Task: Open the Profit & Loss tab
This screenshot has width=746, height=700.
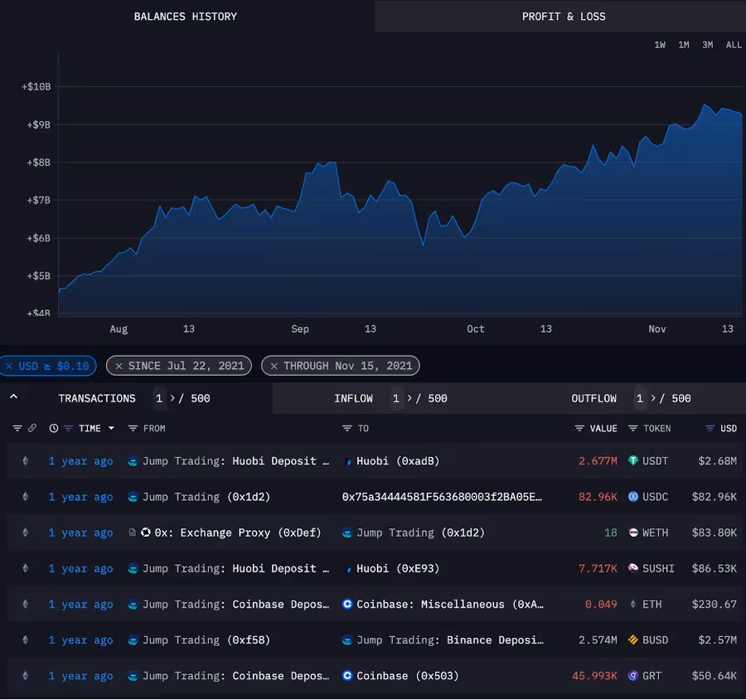Action: click(x=564, y=17)
